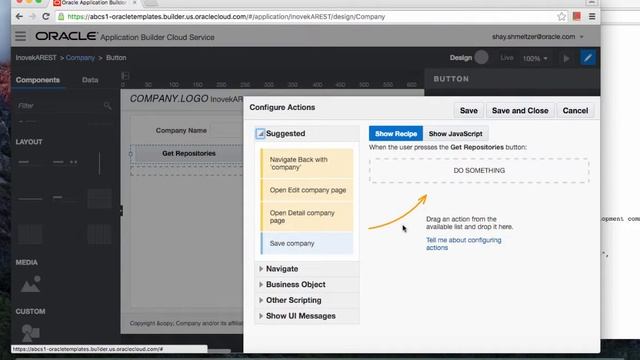
Task: Click the Run play arrow icon
Action: coord(567,58)
